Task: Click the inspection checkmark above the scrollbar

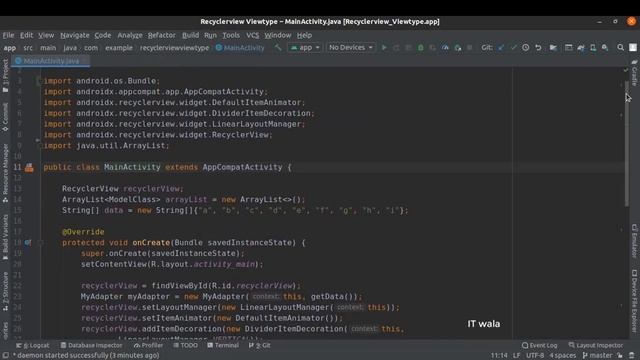Action: (626, 70)
